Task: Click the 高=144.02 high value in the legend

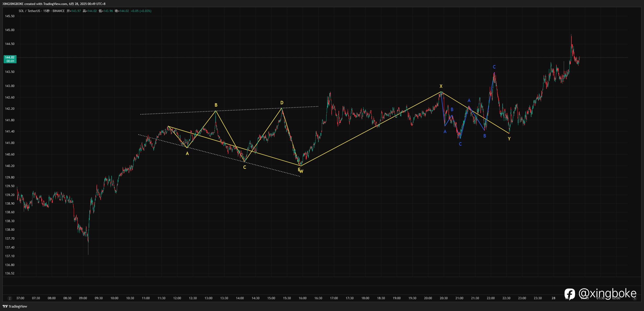Action: click(90, 11)
